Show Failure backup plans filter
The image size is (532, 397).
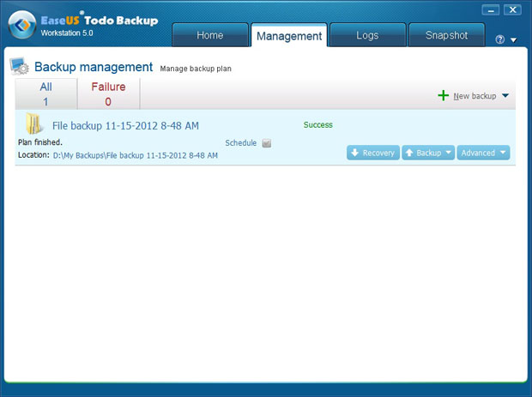(x=108, y=93)
